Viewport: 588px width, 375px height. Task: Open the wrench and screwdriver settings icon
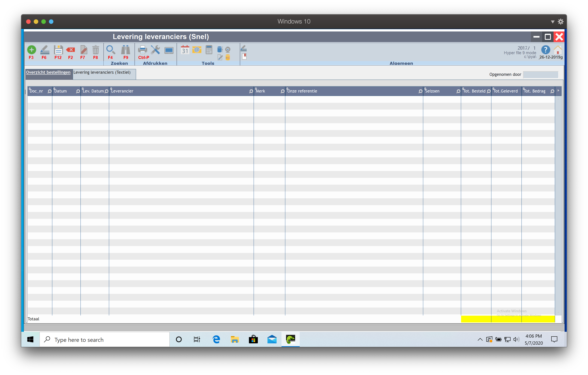155,50
